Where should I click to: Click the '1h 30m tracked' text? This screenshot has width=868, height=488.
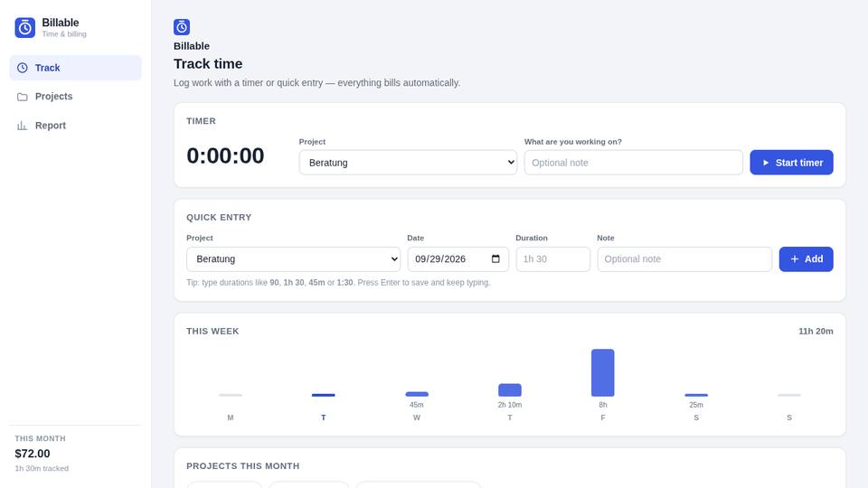coord(42,468)
